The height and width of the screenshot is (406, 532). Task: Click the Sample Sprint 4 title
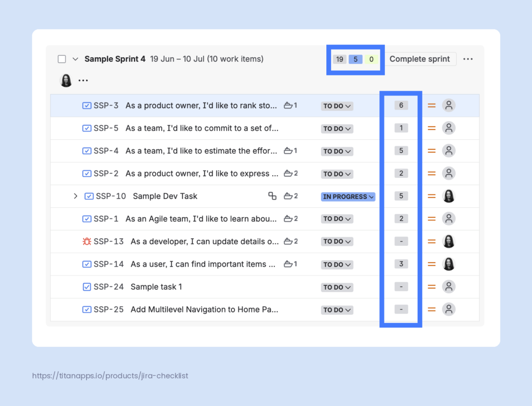115,59
